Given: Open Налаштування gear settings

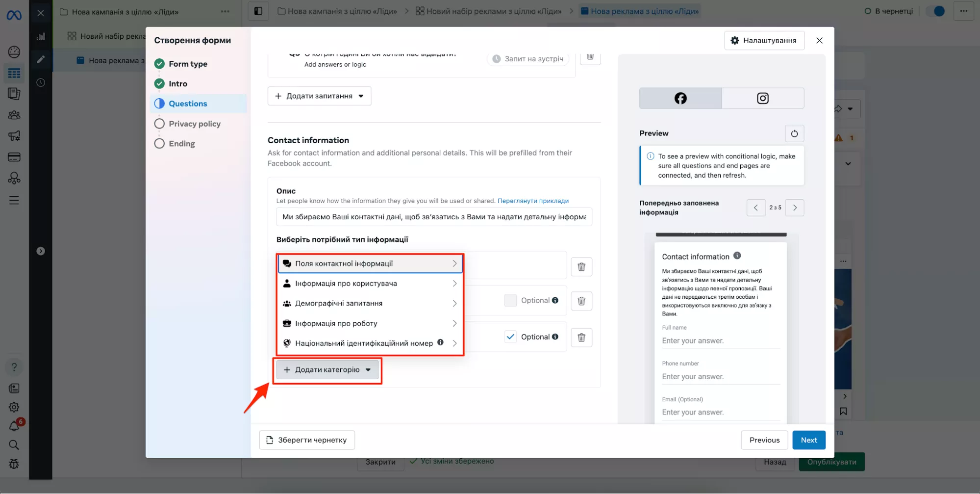Looking at the screenshot, I should (x=764, y=41).
